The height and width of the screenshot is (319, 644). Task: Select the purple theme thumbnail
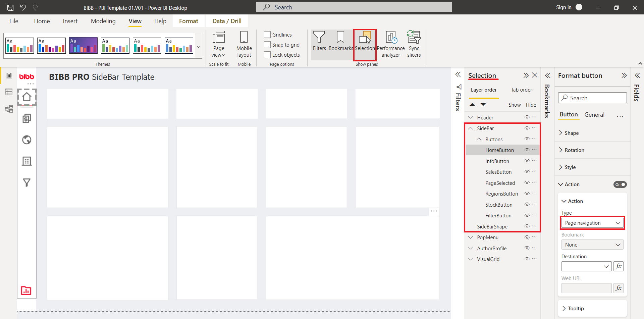83,45
